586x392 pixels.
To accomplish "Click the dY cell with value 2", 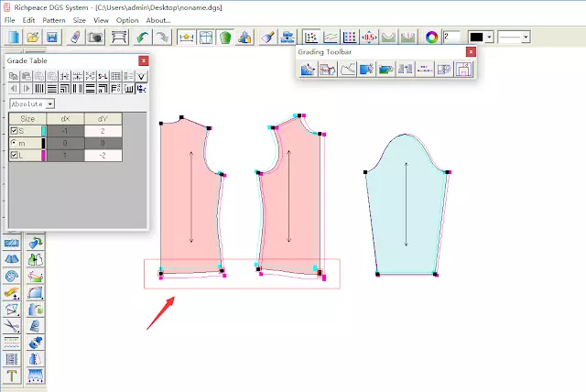I will (x=103, y=131).
